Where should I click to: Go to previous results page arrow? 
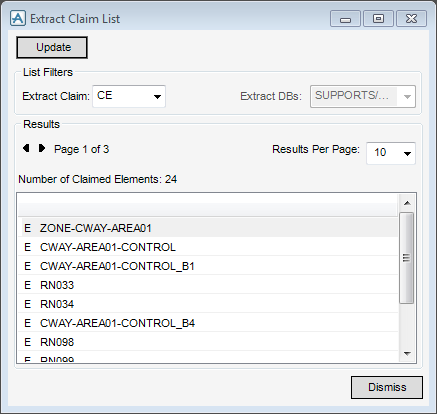click(26, 148)
